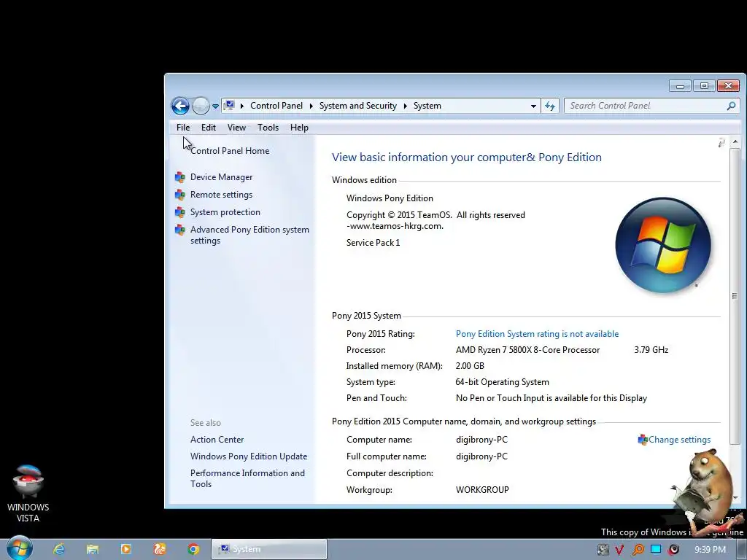This screenshot has height=560, width=747.
Task: Click the vertical scrollbar thumb
Action: 735,296
